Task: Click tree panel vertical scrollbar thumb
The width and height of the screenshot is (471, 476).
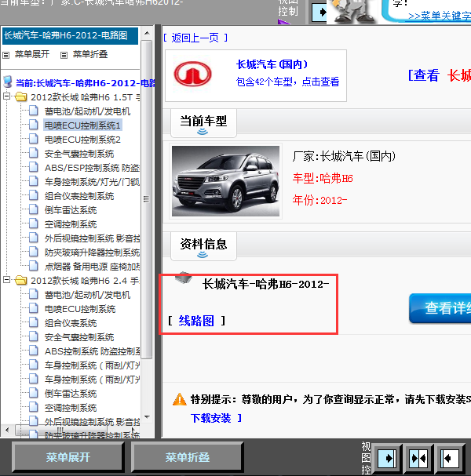Action: (x=147, y=199)
